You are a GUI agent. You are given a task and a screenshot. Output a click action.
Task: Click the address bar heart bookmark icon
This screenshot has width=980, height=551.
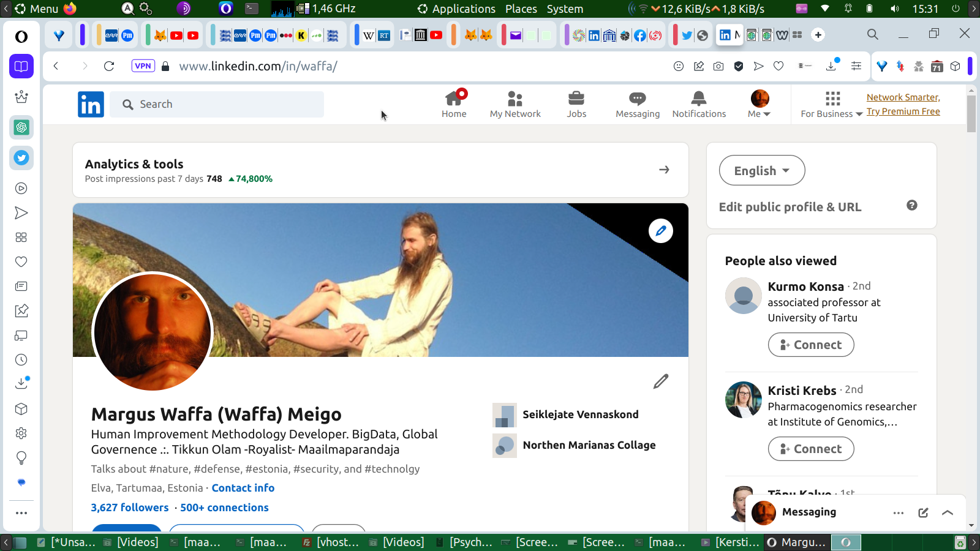(x=778, y=66)
